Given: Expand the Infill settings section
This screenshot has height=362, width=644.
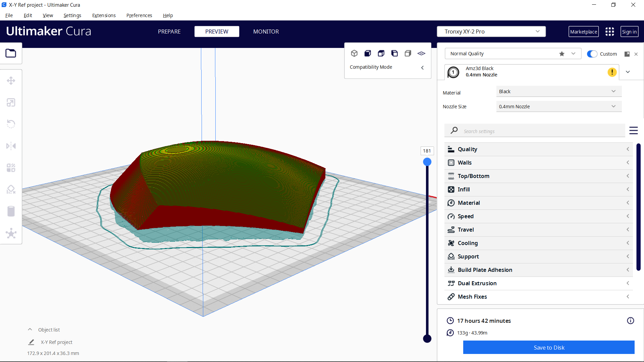Looking at the screenshot, I should click(539, 189).
